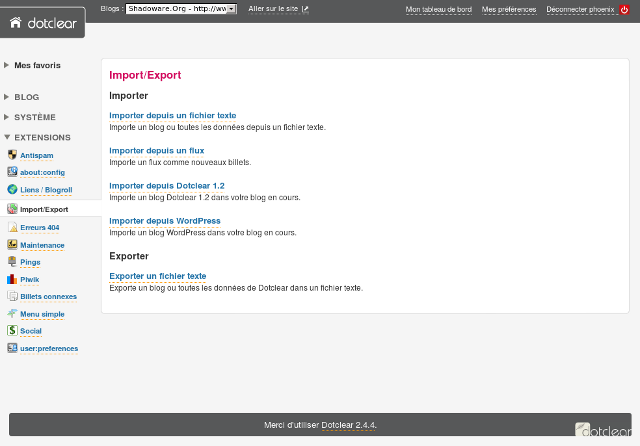640x446 pixels.
Task: Open the Pings menu entry
Action: pos(30,262)
